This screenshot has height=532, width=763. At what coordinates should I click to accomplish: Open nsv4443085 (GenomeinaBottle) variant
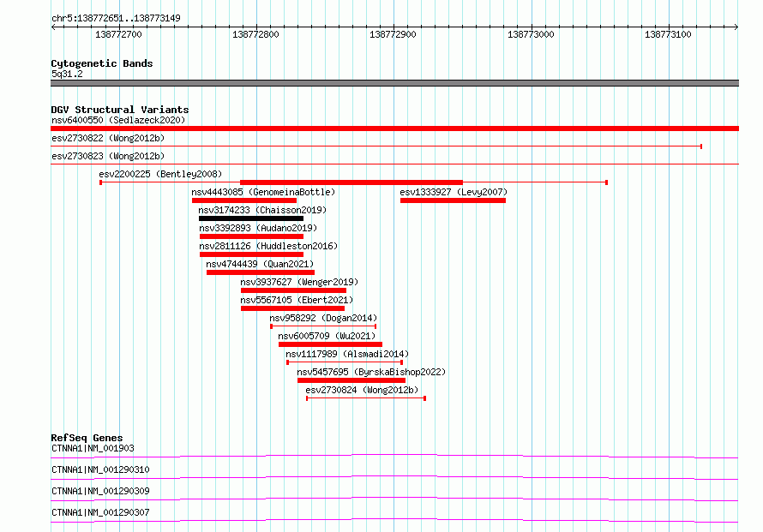point(263,192)
